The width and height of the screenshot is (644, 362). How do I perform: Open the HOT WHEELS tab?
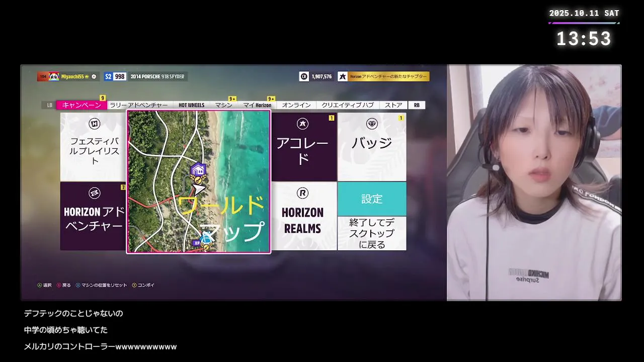click(x=192, y=105)
